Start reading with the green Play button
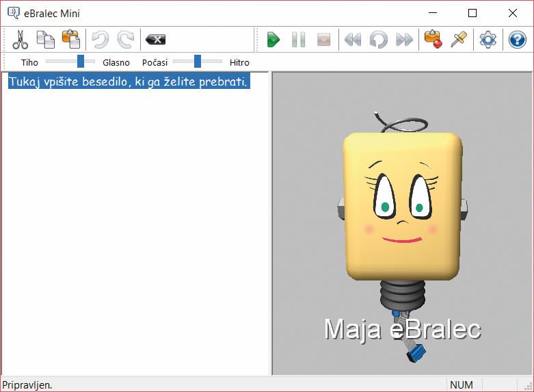This screenshot has height=392, width=534. point(273,40)
